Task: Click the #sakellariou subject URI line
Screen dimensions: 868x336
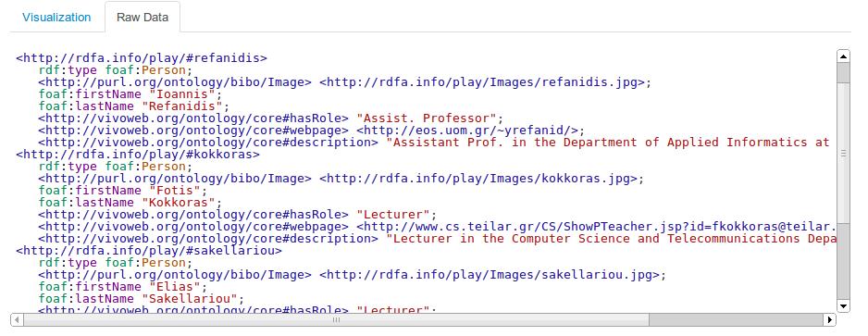Action: click(x=149, y=251)
